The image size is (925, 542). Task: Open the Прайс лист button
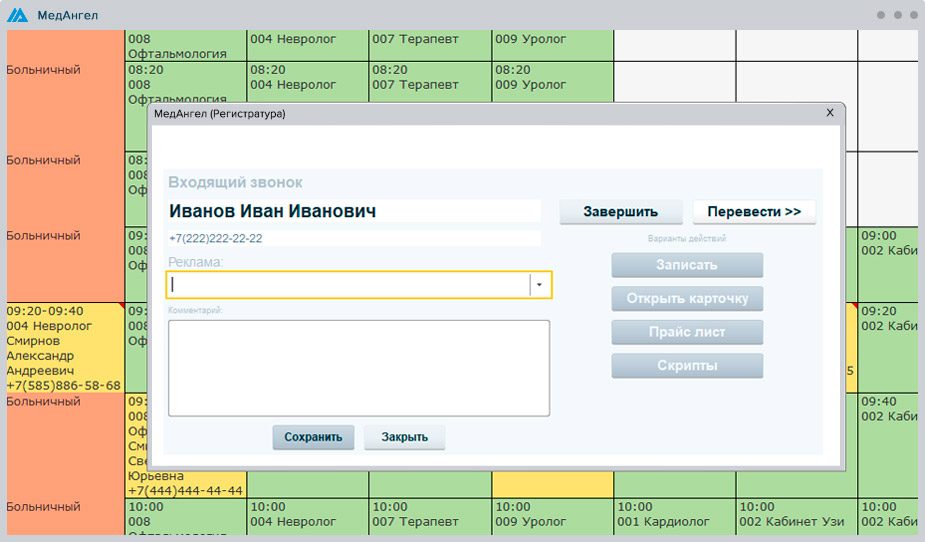[687, 332]
